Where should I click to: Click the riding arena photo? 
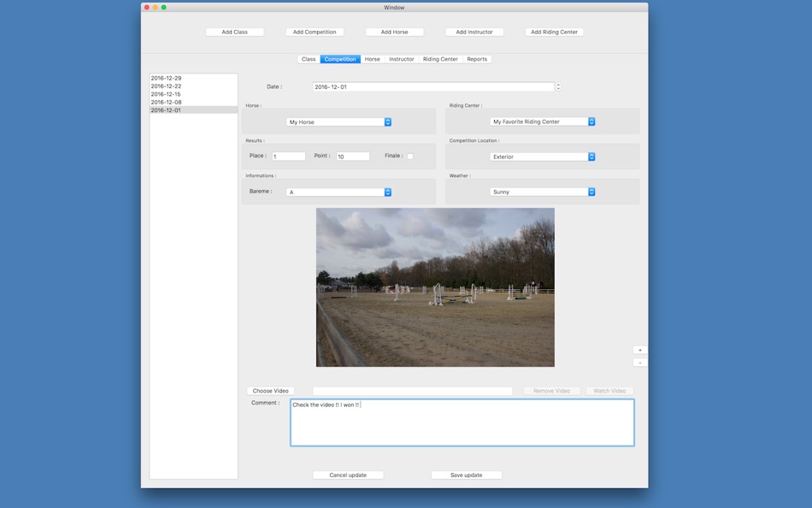tap(435, 287)
